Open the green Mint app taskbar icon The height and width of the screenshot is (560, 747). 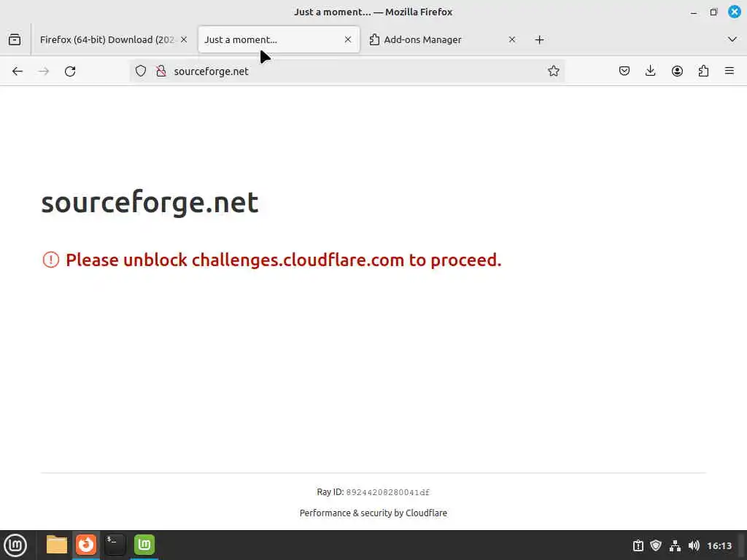point(144,545)
